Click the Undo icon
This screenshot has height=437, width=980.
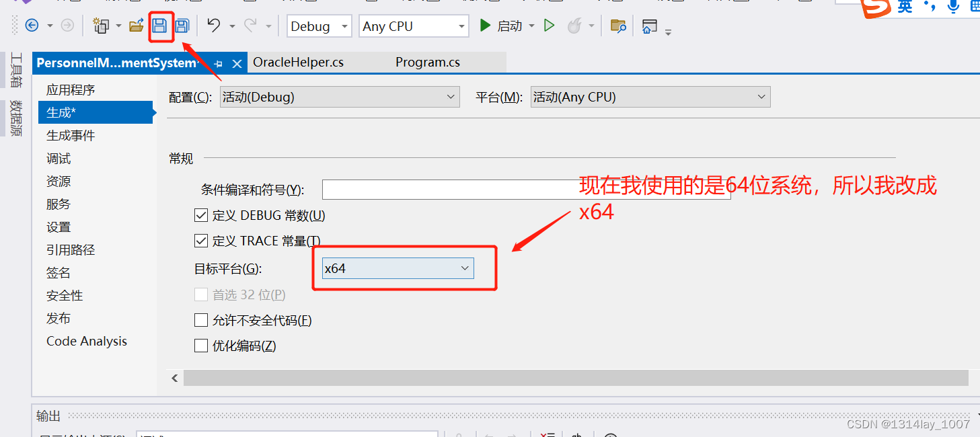(213, 25)
